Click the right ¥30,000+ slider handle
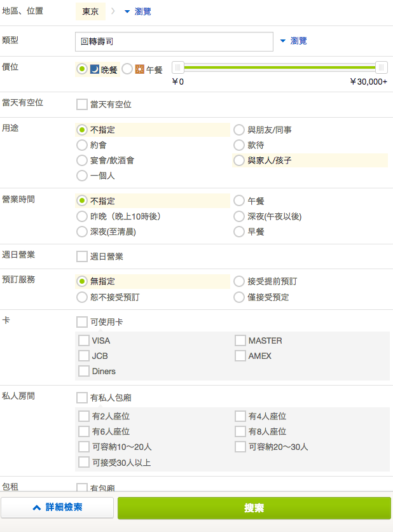393x532 pixels. [382, 67]
